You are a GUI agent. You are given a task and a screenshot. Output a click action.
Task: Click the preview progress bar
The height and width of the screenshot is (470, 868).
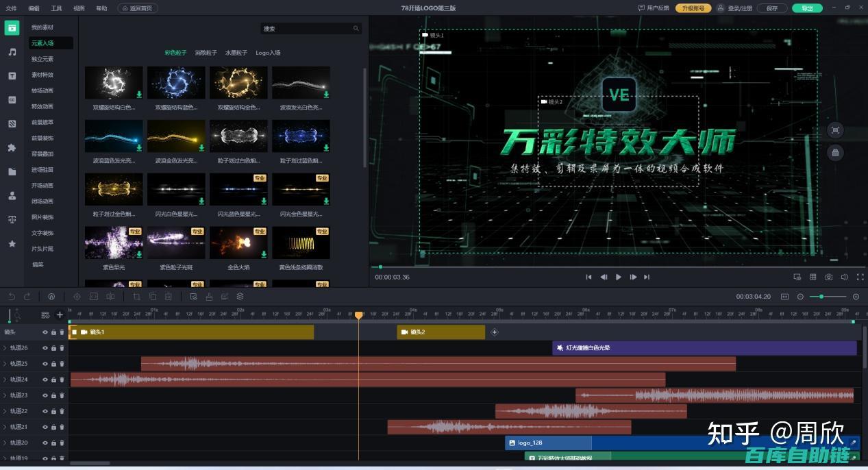(617, 267)
